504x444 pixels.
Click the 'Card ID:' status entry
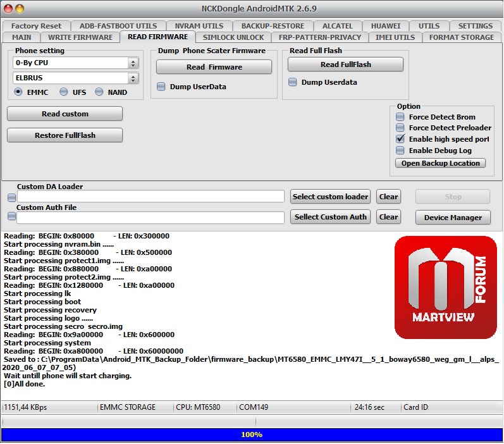(x=416, y=407)
